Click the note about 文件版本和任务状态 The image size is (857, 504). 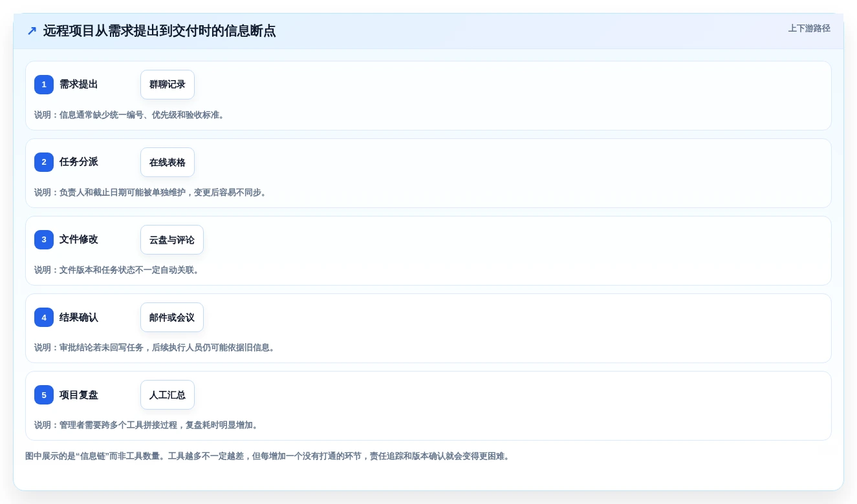[x=118, y=270]
